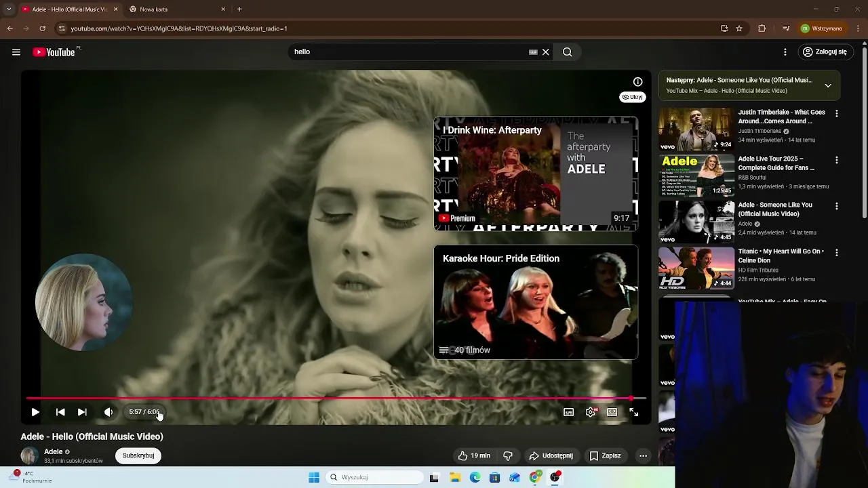Reload the page
The height and width of the screenshot is (488, 868).
[42, 28]
